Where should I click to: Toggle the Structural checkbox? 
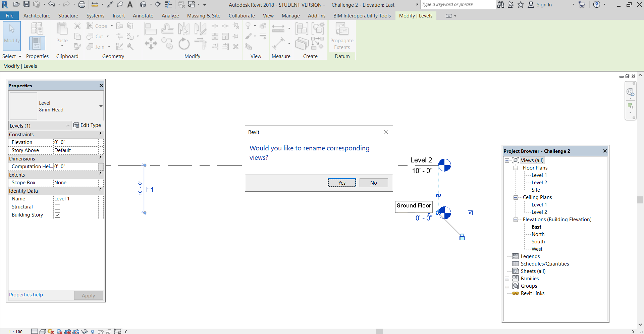57,207
